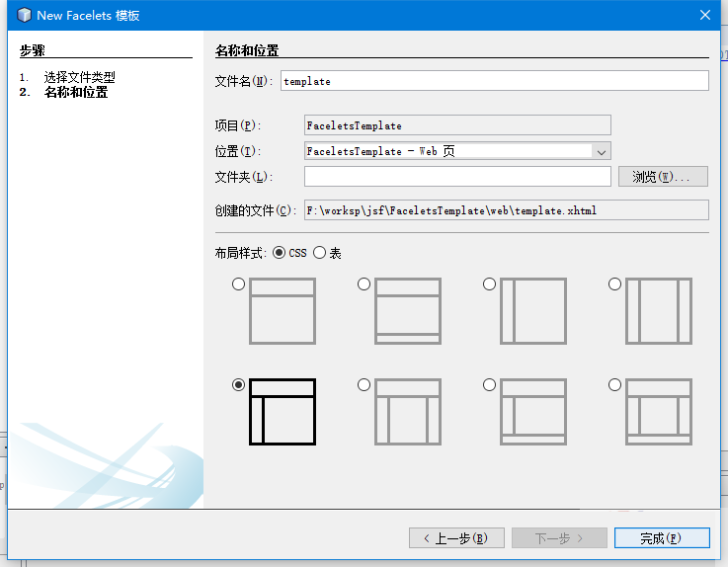
Task: Click the 项目 project field showing FaceletsTemplate
Action: point(457,125)
